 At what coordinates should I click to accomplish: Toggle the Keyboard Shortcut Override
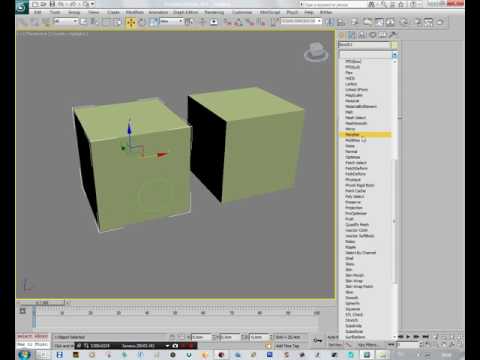click(214, 22)
